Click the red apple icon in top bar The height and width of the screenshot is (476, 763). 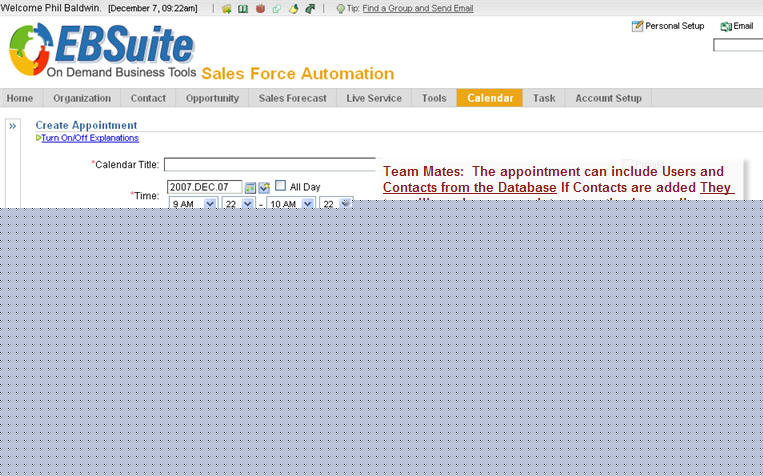(259, 8)
